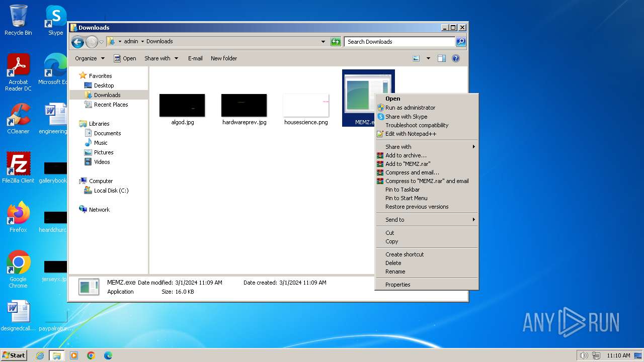
Task: Select Troubleshoot compatibility
Action: click(427, 125)
